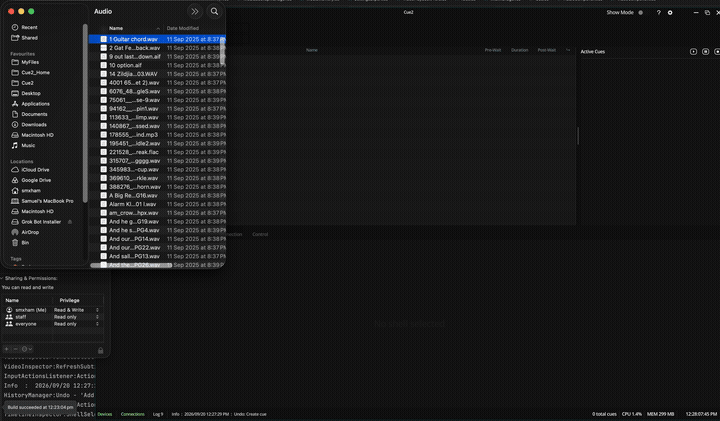Click the Pre-Wait column header

tap(493, 50)
